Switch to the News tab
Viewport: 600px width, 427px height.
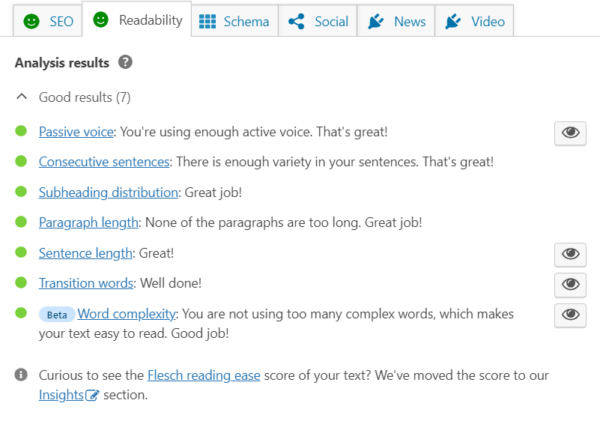tap(397, 21)
